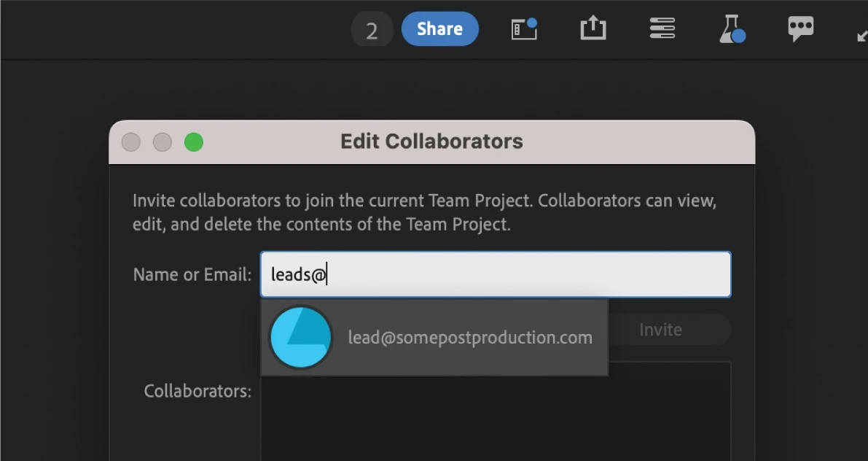Click the Quick Export icon
Screen dimensions: 868x461
pyautogui.click(x=593, y=29)
